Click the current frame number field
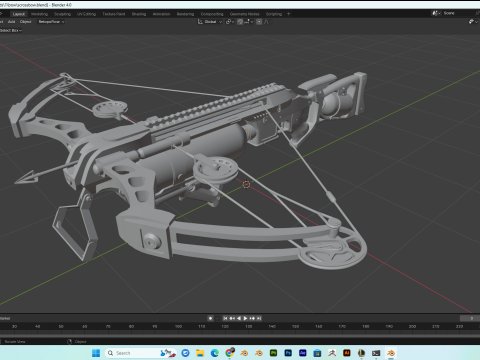This screenshot has height=360, width=480. tap(470, 318)
